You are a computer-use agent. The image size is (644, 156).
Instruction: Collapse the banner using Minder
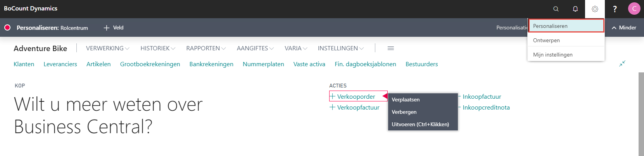pyautogui.click(x=624, y=27)
